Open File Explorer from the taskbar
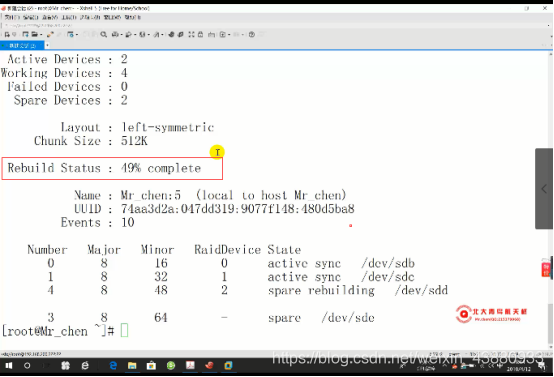 pos(132,365)
